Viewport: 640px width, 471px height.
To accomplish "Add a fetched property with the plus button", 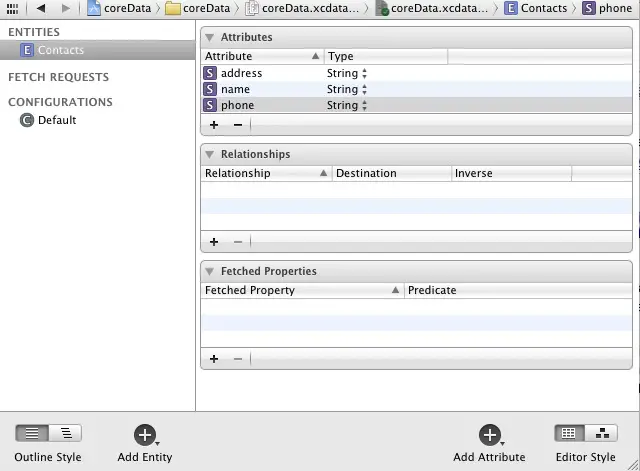I will tap(214, 358).
